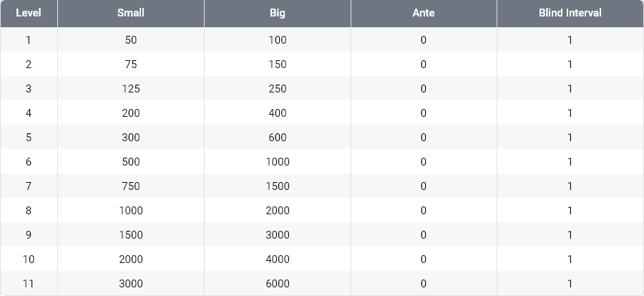
Task: Click the Blind Interval cell for Level 1
Action: [570, 40]
